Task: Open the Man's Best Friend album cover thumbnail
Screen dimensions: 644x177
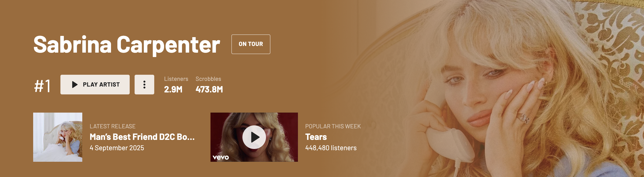Action: click(x=58, y=137)
